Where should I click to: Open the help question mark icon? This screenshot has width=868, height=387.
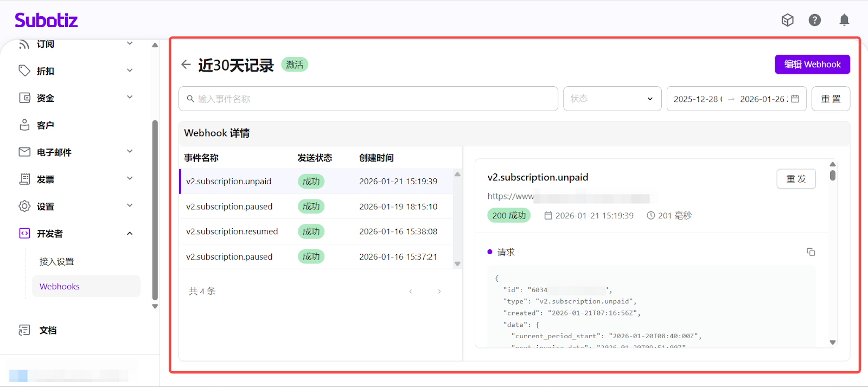pyautogui.click(x=814, y=20)
